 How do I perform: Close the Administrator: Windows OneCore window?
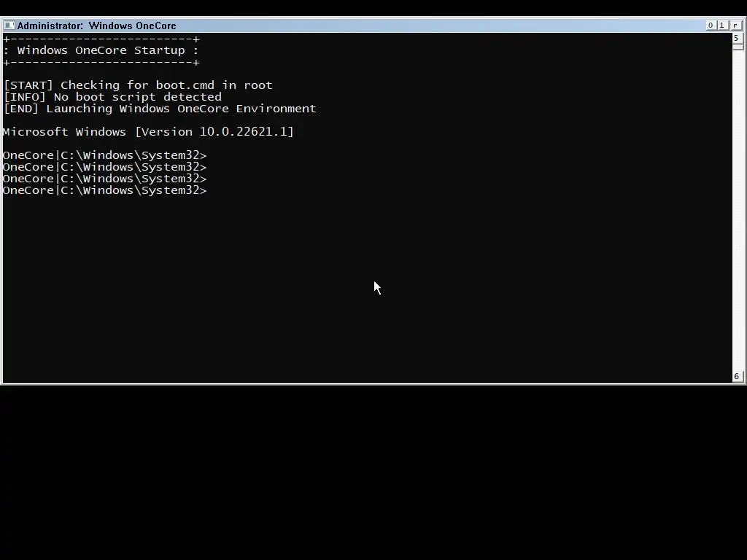click(735, 26)
